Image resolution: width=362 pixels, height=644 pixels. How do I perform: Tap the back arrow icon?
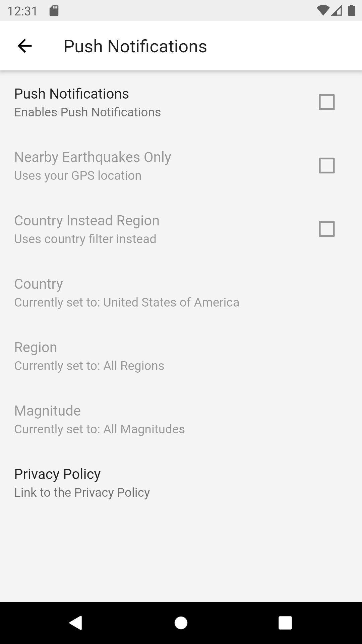click(24, 46)
